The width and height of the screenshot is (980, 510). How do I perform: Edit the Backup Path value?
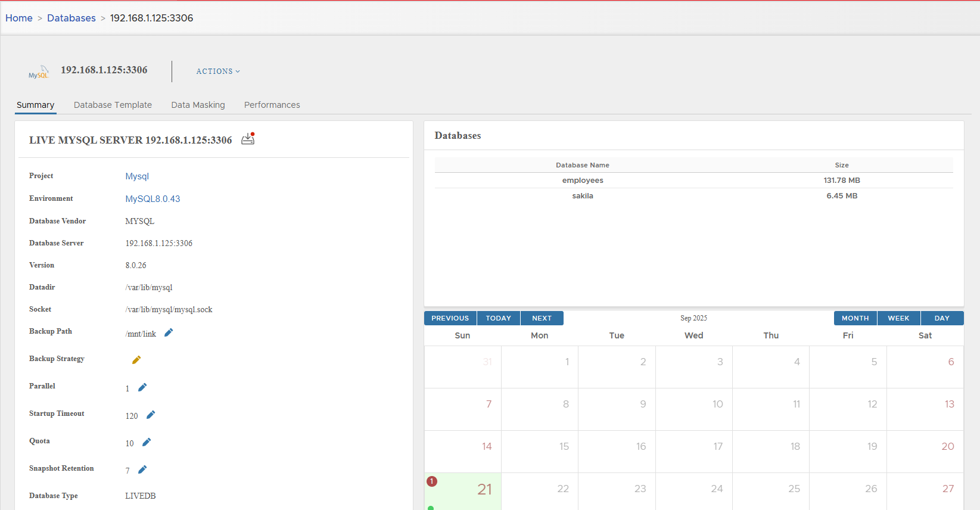coord(169,333)
